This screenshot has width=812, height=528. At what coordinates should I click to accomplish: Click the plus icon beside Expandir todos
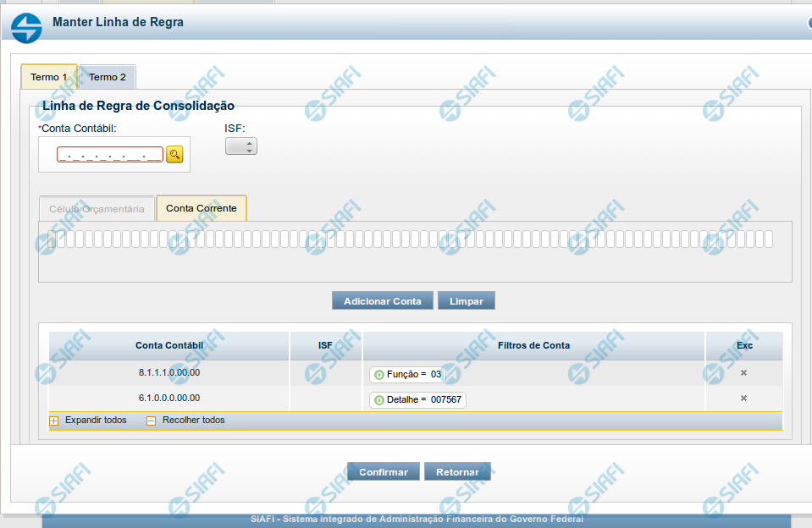pyautogui.click(x=54, y=421)
